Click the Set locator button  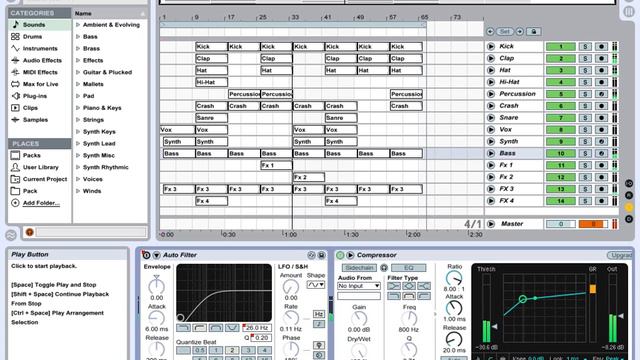point(505,31)
